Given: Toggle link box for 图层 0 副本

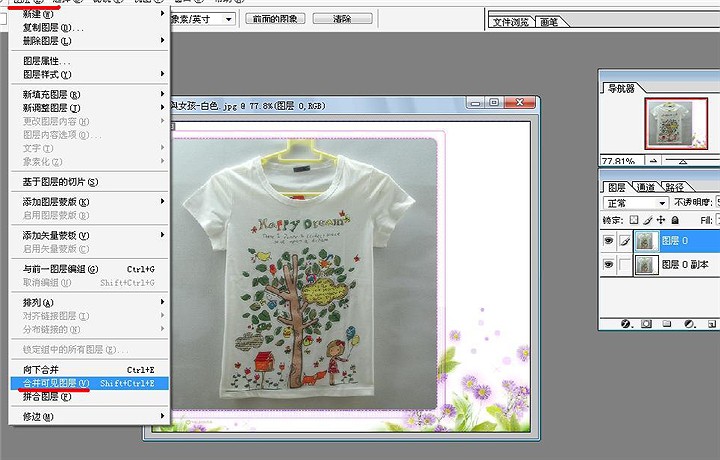Looking at the screenshot, I should pyautogui.click(x=624, y=264).
